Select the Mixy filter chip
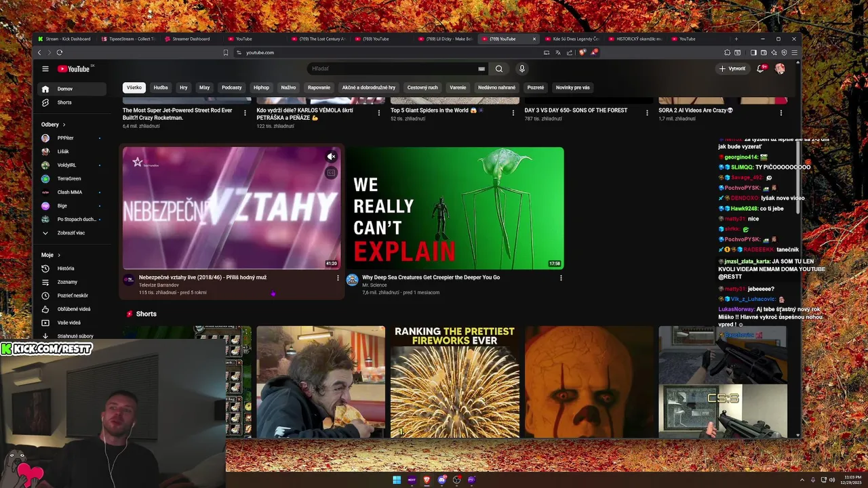 tap(204, 87)
